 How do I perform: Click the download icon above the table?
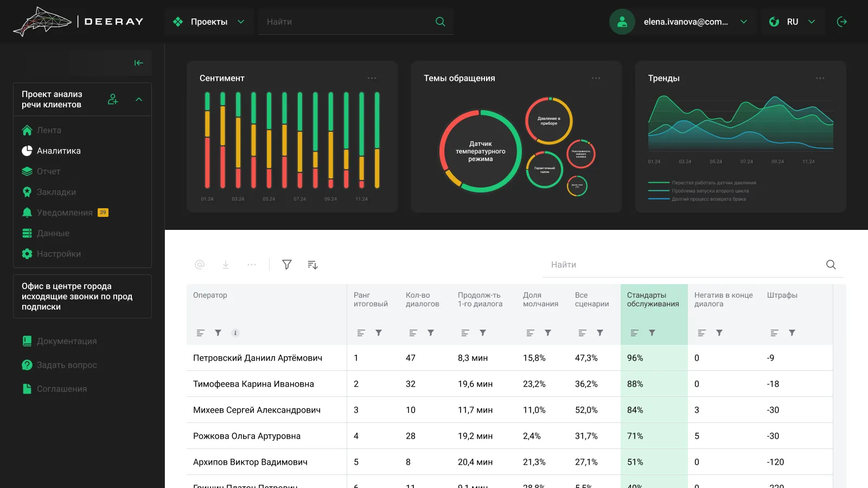tap(226, 265)
